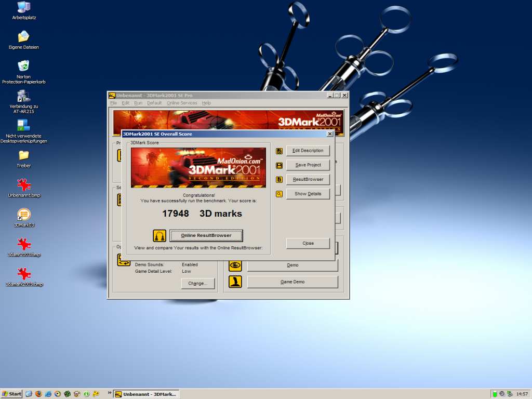532x399 pixels.
Task: Click the Game Demo button
Action: pyautogui.click(x=292, y=282)
